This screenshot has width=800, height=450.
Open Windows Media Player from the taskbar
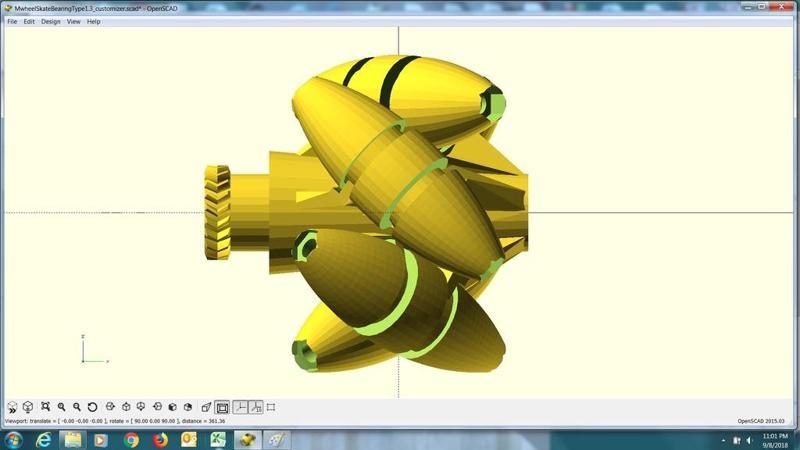tap(101, 440)
